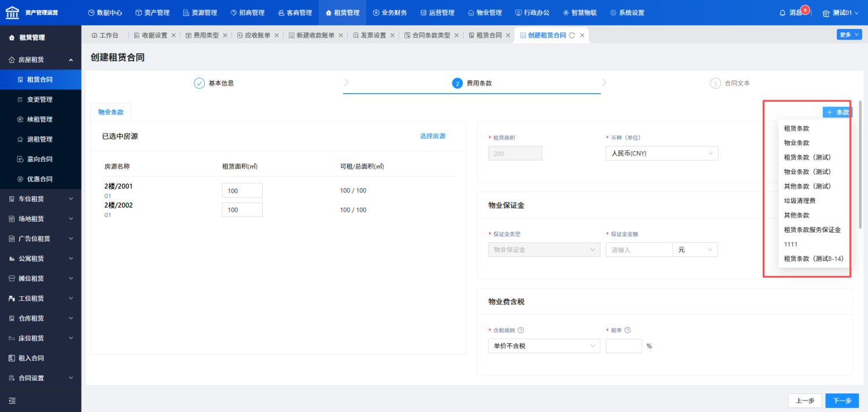This screenshot has height=412, width=868.
Task: Expand the 合同设置 sidebar group
Action: click(41, 378)
